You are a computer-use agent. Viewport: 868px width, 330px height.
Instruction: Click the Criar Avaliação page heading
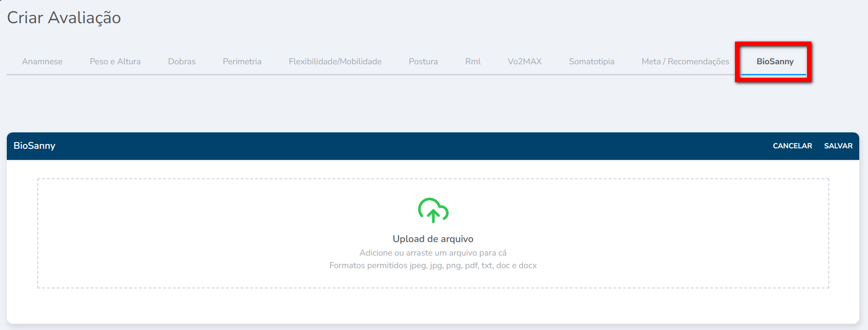(x=64, y=18)
